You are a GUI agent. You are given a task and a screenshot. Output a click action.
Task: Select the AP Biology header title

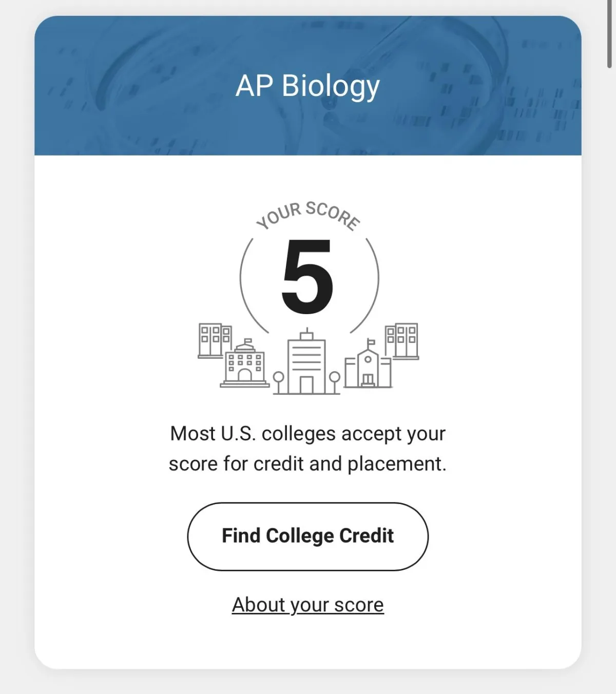coord(307,86)
